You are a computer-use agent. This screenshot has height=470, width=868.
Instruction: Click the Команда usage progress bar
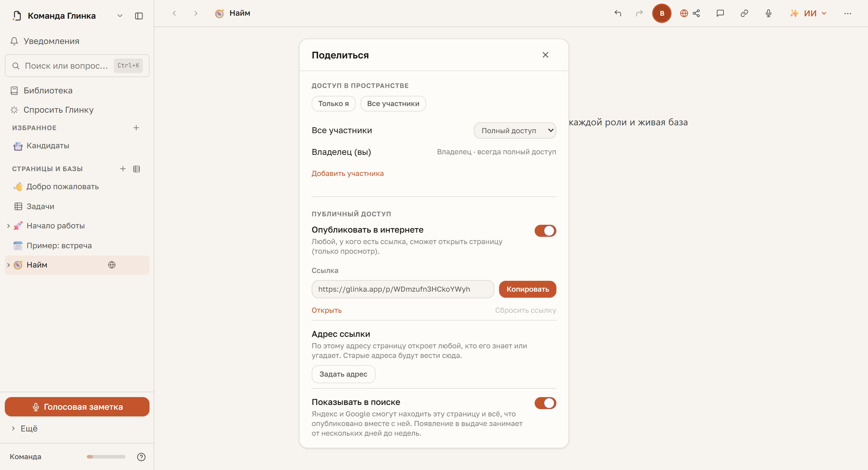(x=106, y=457)
